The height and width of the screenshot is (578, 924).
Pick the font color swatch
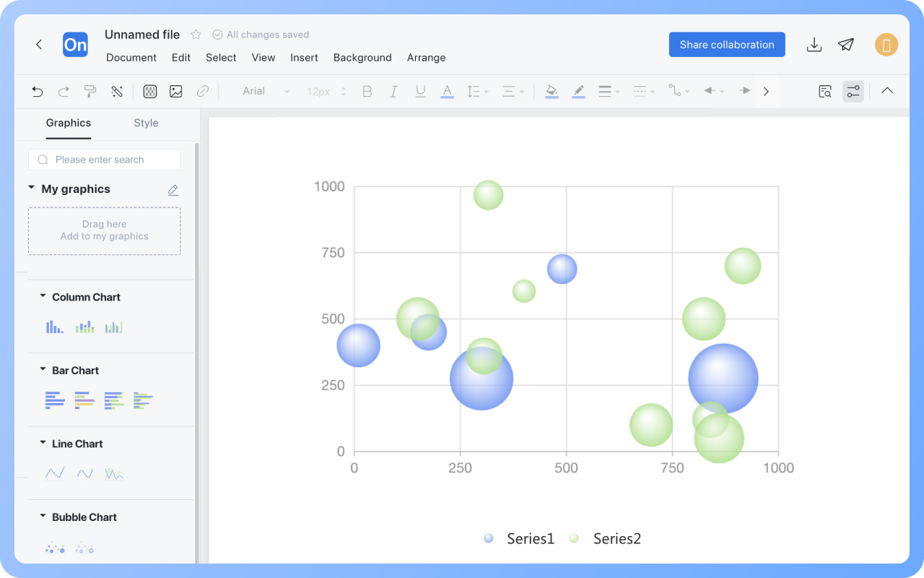[448, 91]
